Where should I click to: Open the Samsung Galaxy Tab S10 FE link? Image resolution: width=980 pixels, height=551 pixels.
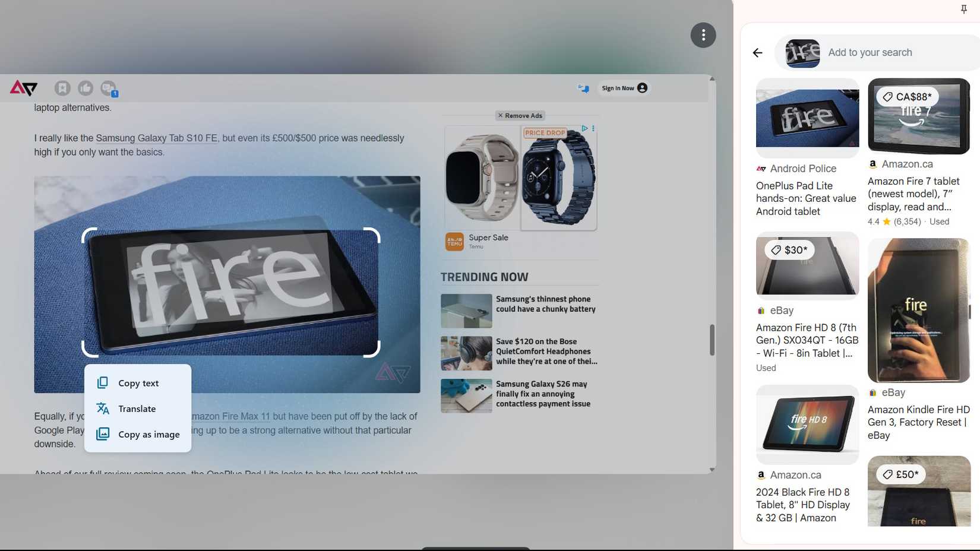(x=157, y=138)
